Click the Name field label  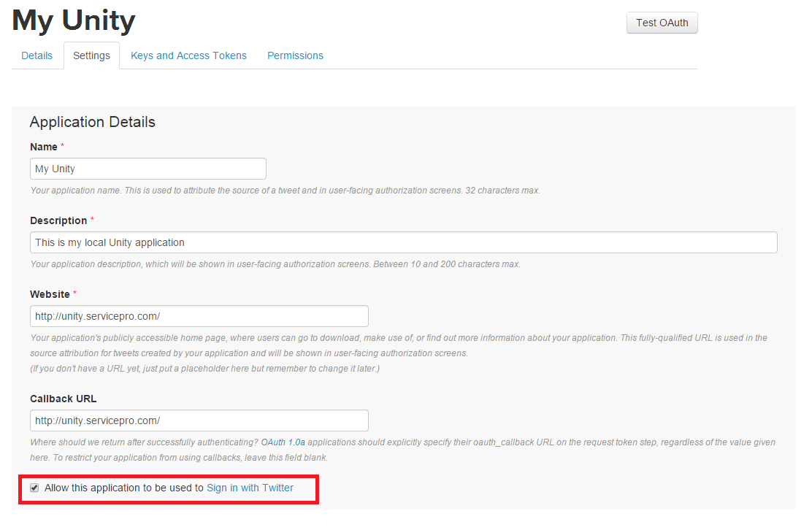pos(44,147)
